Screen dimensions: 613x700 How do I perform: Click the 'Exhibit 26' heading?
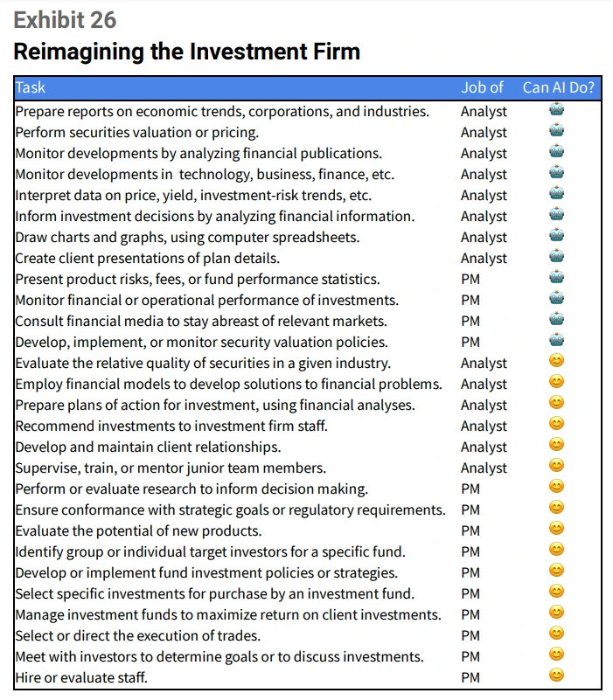[65, 20]
